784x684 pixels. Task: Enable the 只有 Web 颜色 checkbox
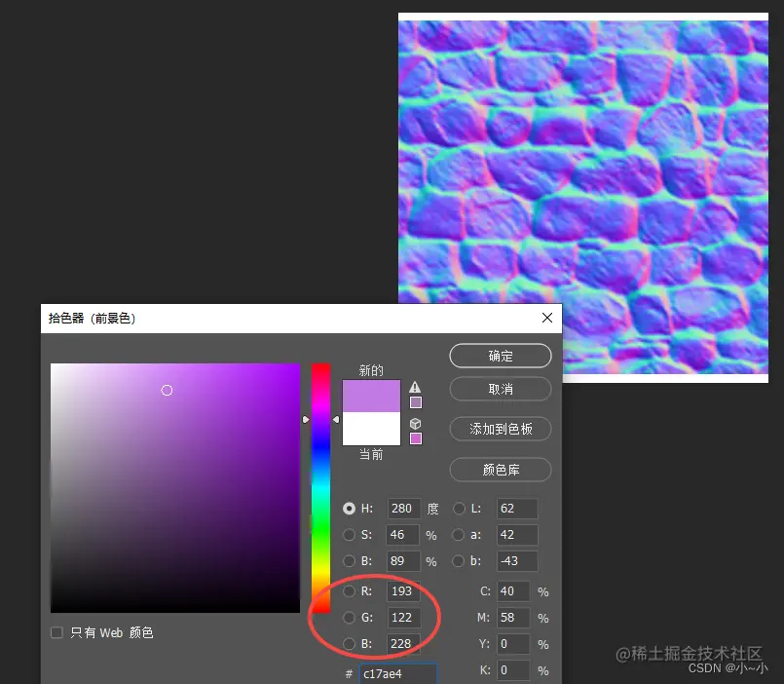coord(56,632)
